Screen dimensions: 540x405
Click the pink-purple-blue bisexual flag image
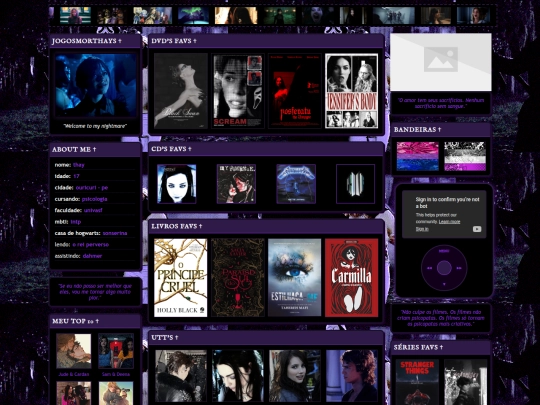[x=417, y=156]
